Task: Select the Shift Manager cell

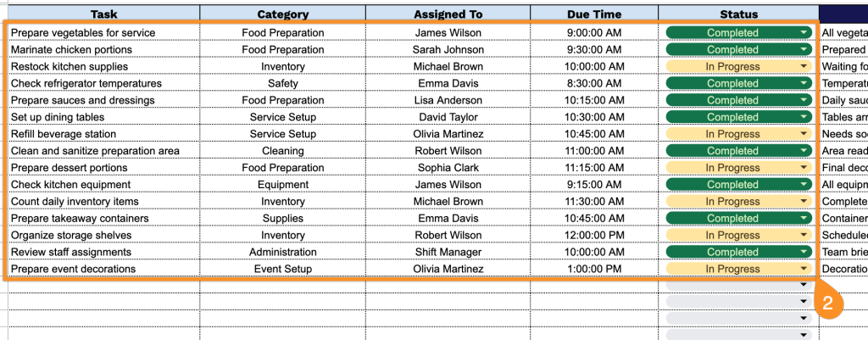Action: click(448, 252)
